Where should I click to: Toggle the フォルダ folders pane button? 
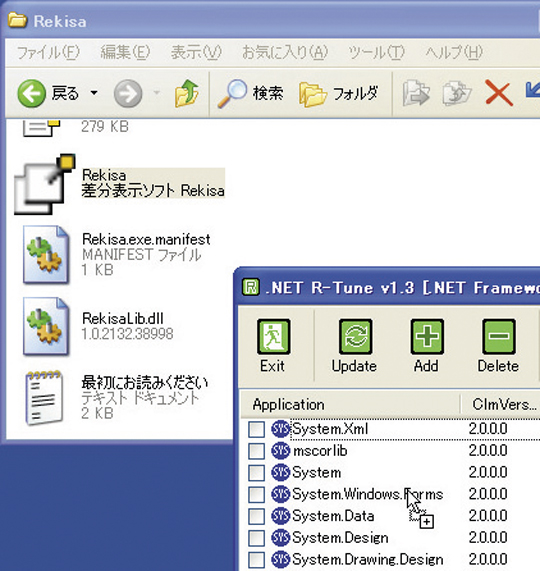[339, 94]
